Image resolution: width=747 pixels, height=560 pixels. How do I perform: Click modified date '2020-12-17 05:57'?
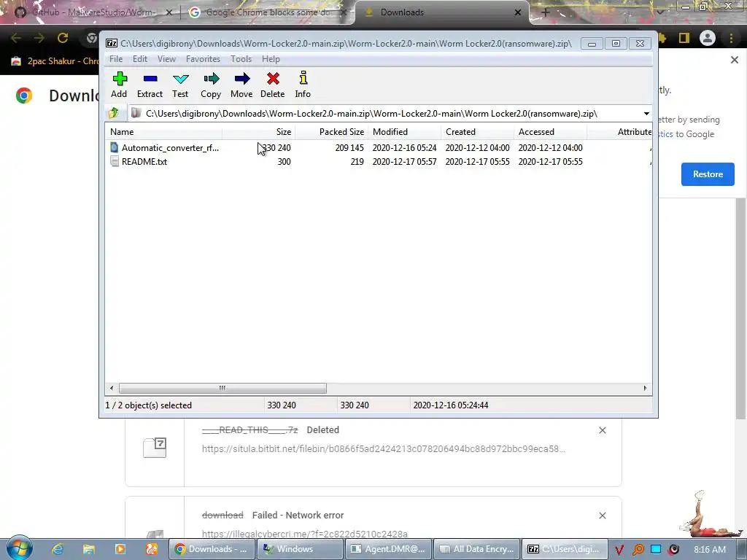point(404,162)
